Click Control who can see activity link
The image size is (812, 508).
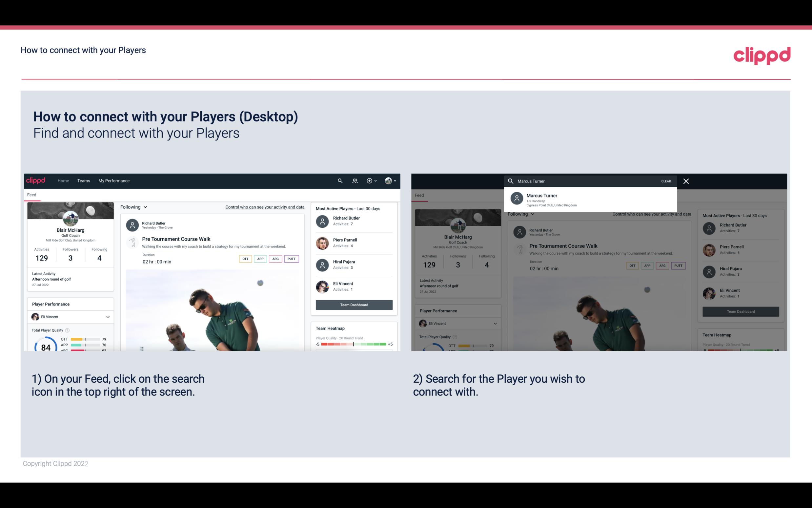(264, 207)
